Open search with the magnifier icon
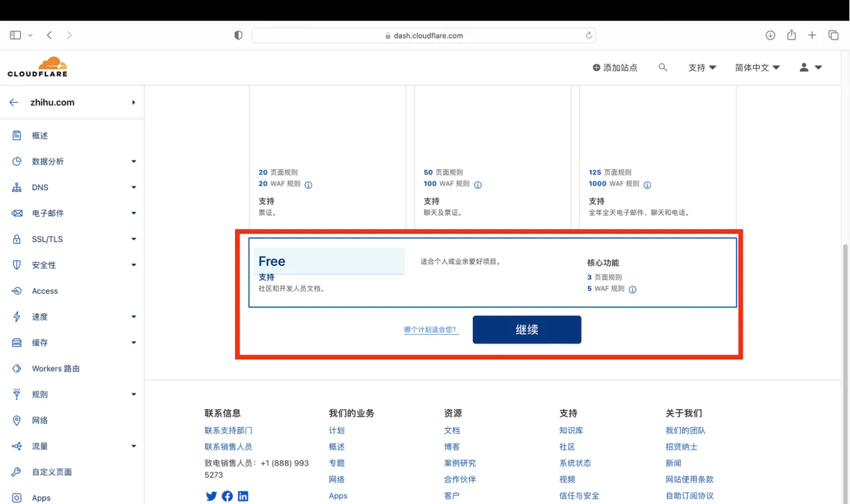850x504 pixels. point(663,68)
